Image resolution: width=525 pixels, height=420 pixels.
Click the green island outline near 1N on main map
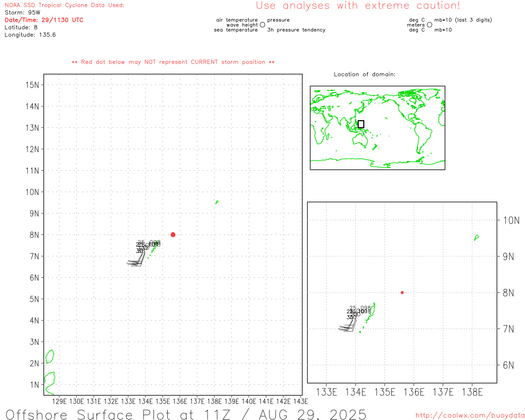[x=49, y=383]
